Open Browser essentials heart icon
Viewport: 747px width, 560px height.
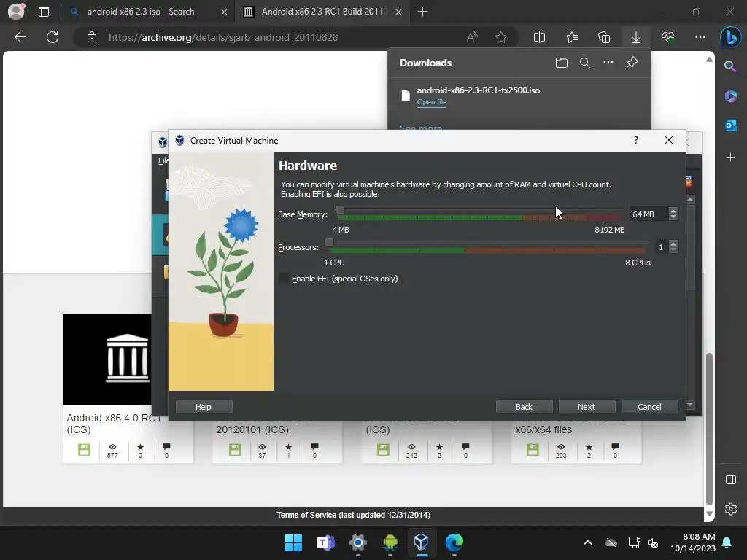point(668,37)
